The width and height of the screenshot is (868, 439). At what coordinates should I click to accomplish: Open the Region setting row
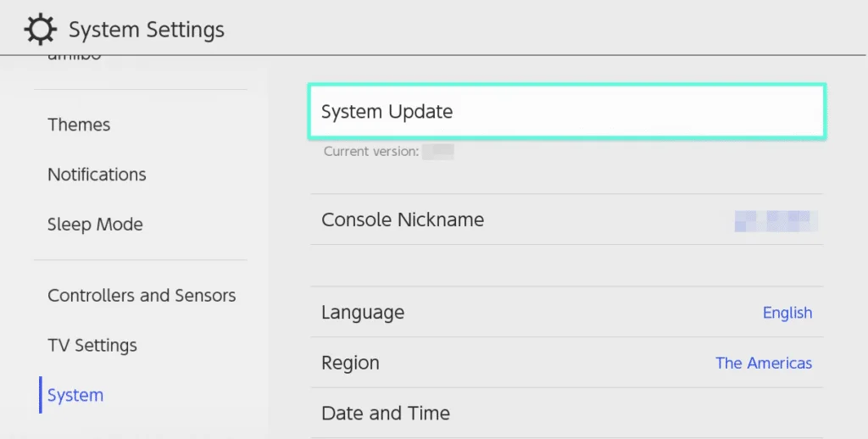click(x=350, y=363)
